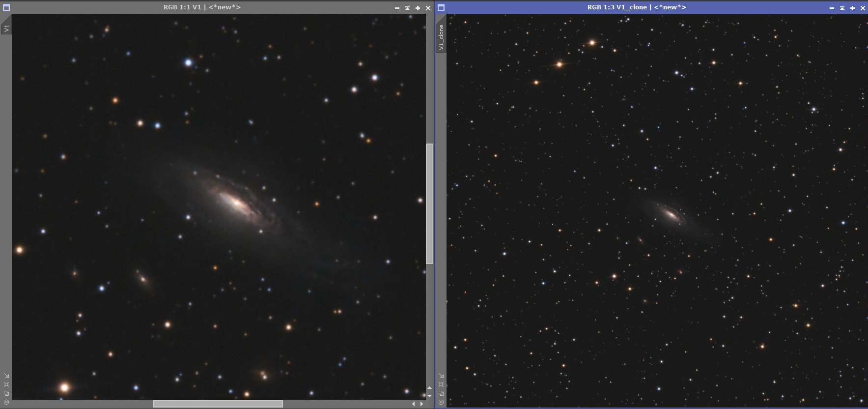Click the zoom-to-fit icon in V1 window
Image resolution: width=868 pixels, height=409 pixels.
point(6,384)
